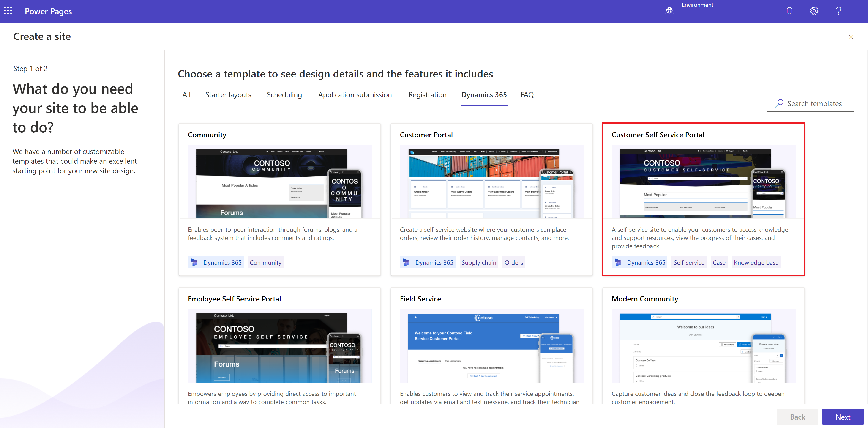Click Dynamics 365 logo on Community card

(194, 262)
